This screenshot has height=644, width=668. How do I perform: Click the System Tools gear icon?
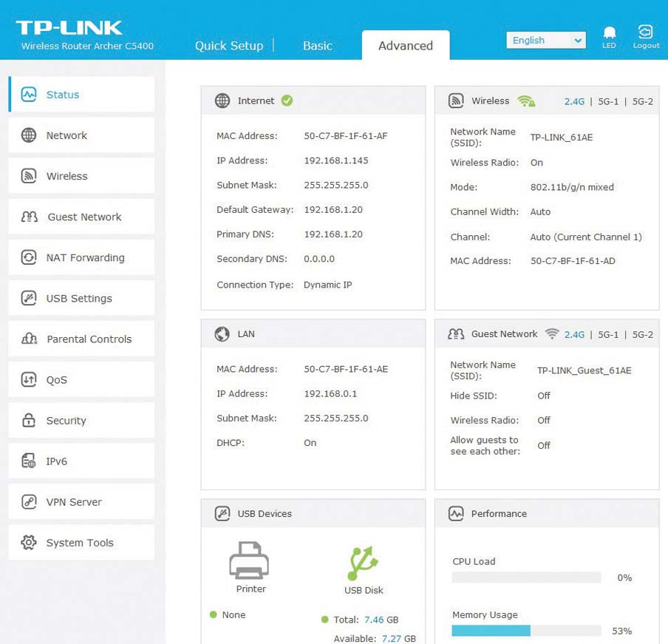(x=29, y=542)
